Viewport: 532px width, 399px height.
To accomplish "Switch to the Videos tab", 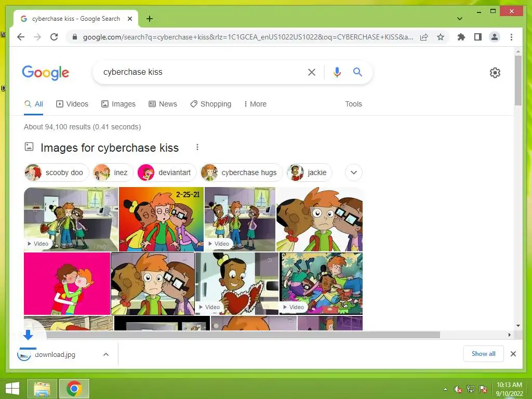I will click(72, 104).
